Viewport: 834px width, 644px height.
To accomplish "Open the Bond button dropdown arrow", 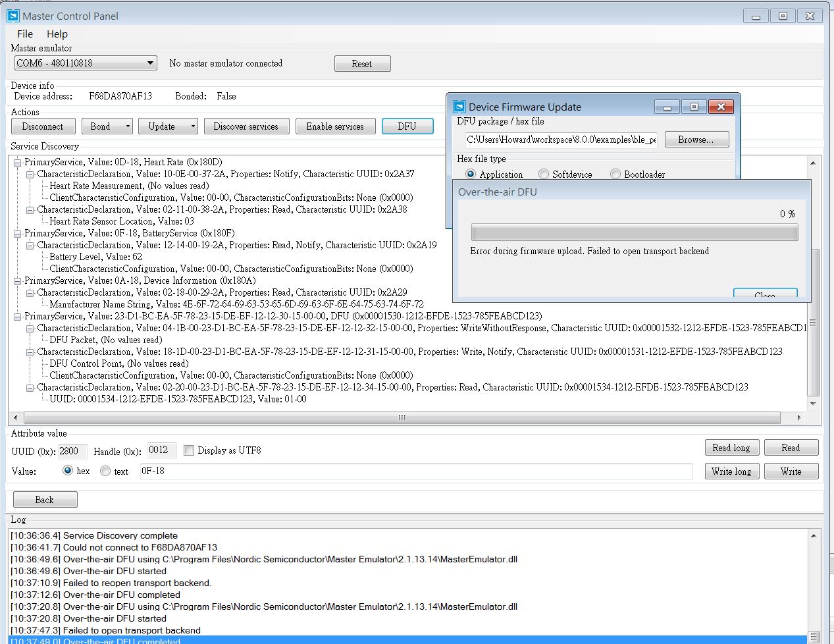I will (127, 126).
